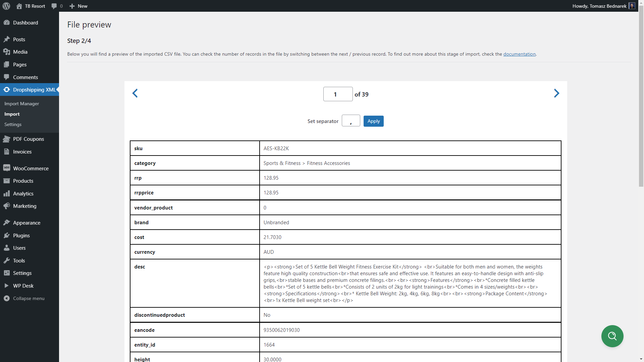Enter page number in record input
The image size is (644, 362).
337,94
